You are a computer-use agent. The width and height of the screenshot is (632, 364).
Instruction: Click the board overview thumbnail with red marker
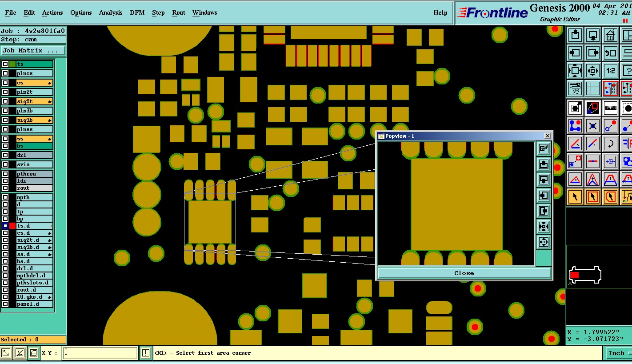tap(585, 275)
